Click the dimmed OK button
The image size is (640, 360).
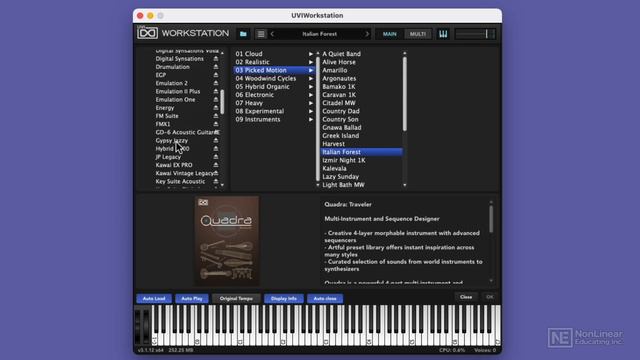coord(490,297)
